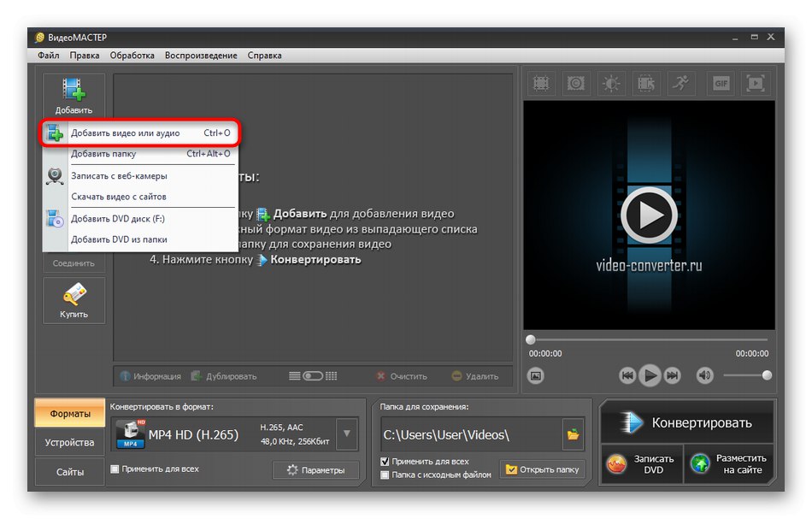Open the Правка menu
Image resolution: width=812 pixels, height=519 pixels.
point(85,56)
